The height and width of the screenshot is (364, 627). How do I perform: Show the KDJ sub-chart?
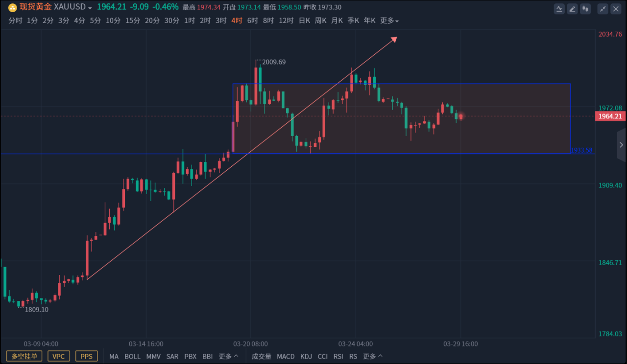pyautogui.click(x=306, y=356)
